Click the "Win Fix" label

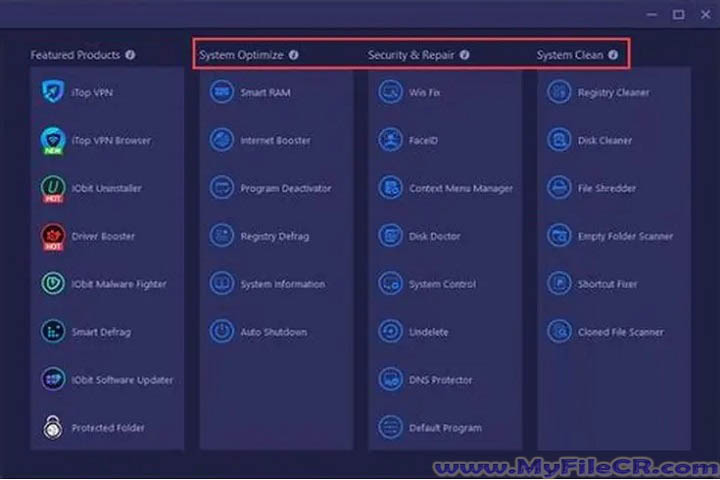[x=424, y=92]
